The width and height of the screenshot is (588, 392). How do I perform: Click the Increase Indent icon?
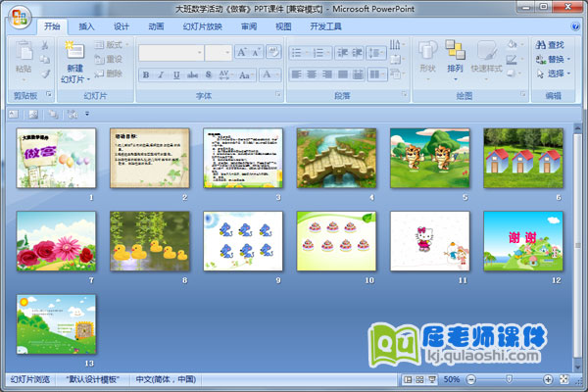[358, 53]
